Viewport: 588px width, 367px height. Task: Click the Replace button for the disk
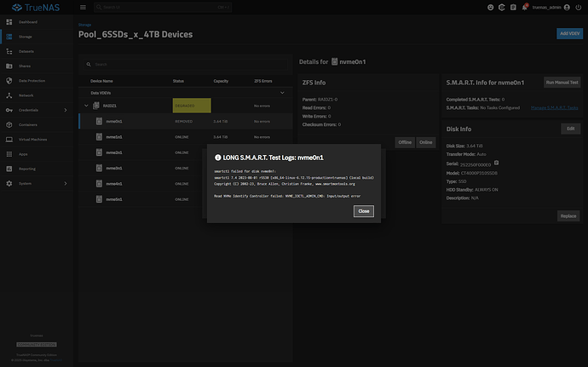[568, 216]
